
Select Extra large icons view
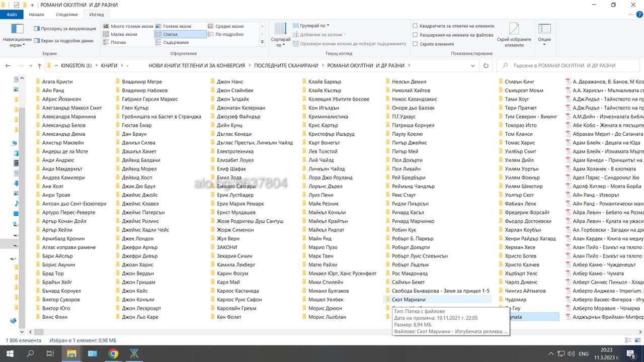(128, 26)
